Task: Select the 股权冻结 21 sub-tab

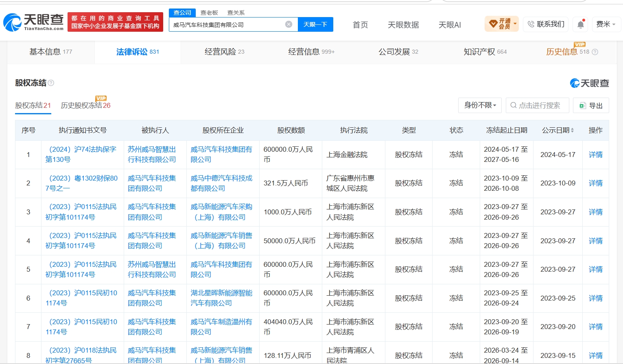Action: (x=33, y=106)
